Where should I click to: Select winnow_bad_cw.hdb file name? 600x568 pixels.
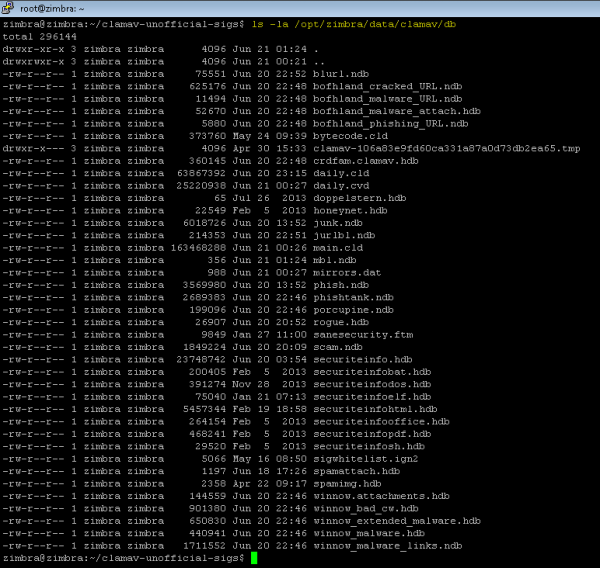(366, 509)
